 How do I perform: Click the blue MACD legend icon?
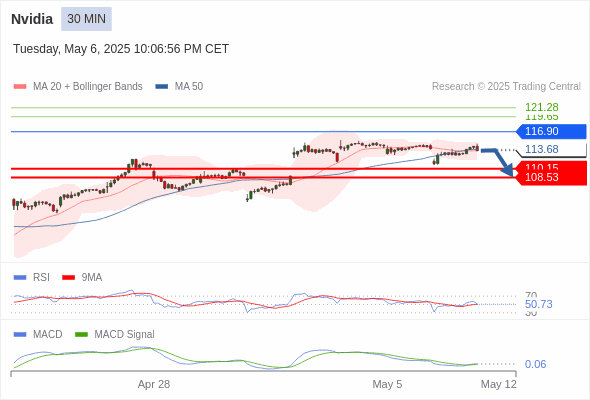[20, 335]
